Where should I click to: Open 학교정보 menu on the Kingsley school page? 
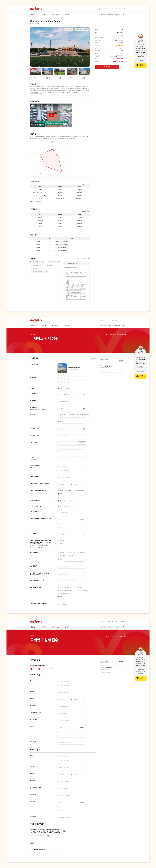(33, 14)
